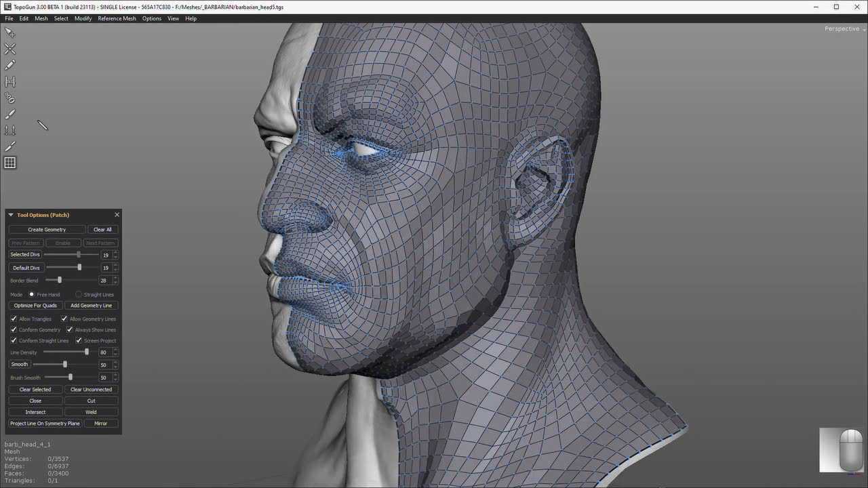The image size is (868, 488).
Task: Open the Perspective view dropdown
Action: (844, 28)
